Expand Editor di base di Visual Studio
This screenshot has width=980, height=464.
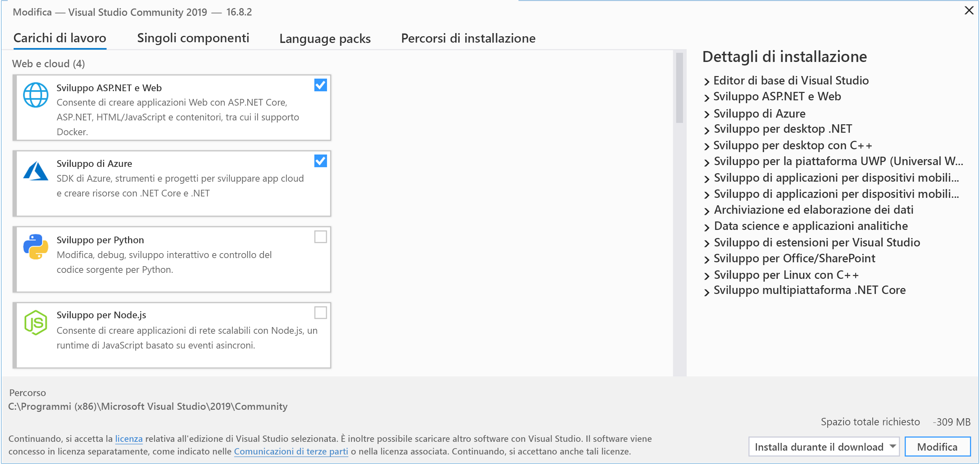706,81
